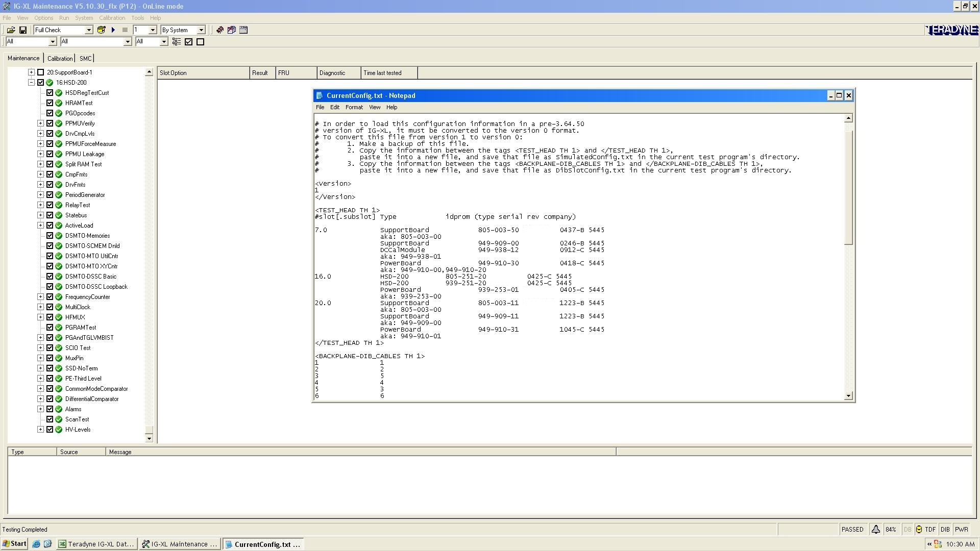Switch to the Calibration tab

[x=60, y=59]
